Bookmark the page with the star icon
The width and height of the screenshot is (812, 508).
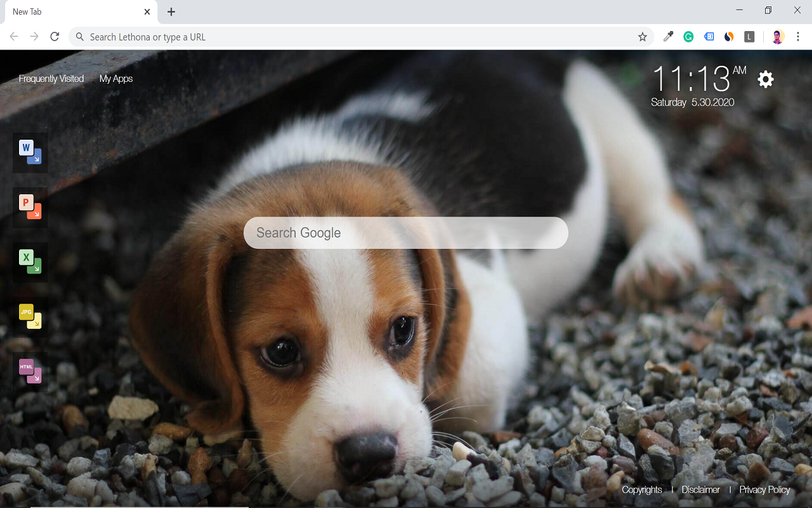[x=643, y=36]
